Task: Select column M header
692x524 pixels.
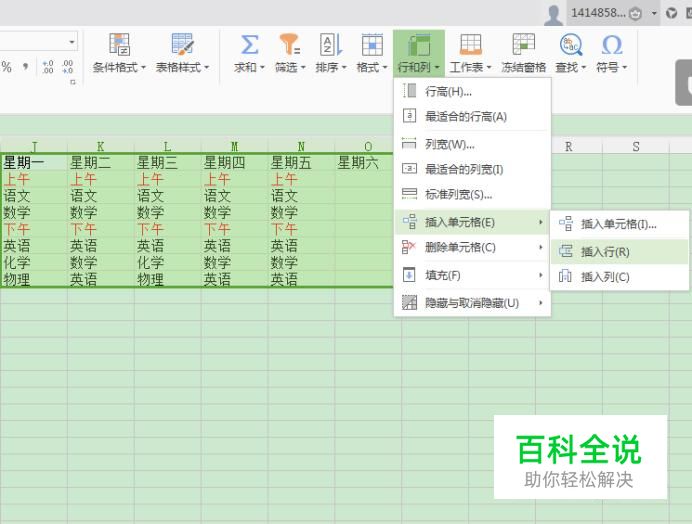Action: point(234,146)
